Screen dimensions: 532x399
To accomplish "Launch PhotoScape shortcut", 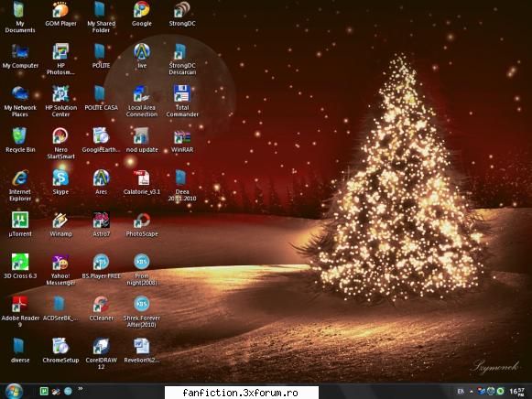I will (x=142, y=220).
